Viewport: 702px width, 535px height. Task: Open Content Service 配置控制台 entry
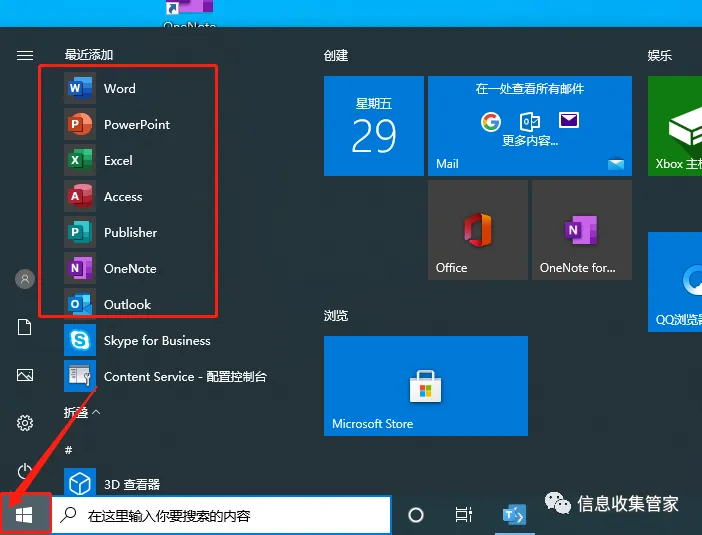click(x=168, y=377)
